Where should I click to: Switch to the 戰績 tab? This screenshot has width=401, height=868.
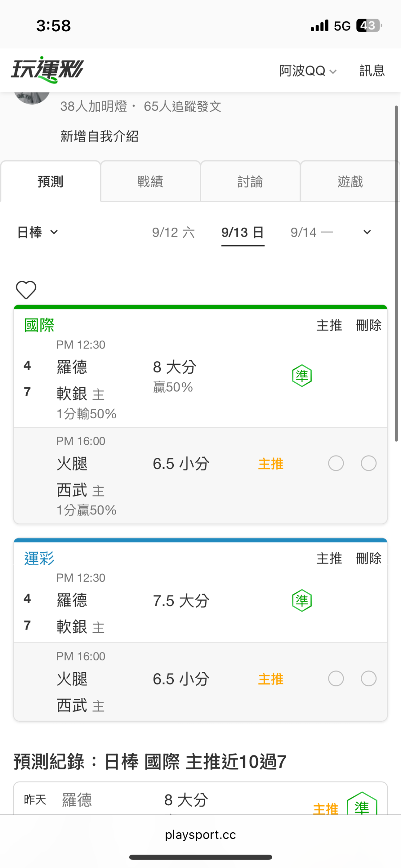[x=150, y=181]
